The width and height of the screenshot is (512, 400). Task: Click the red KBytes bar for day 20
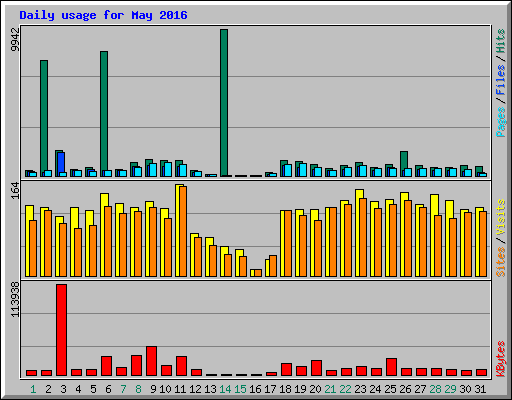pyautogui.click(x=316, y=368)
